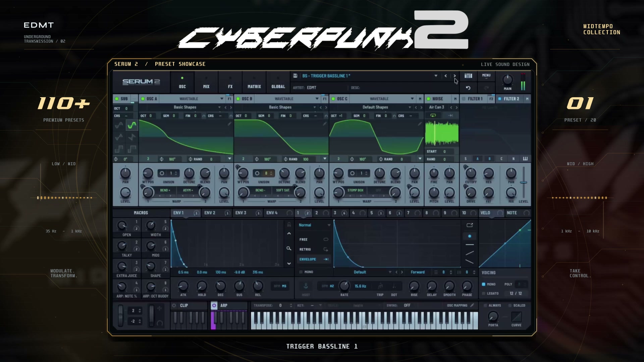Viewport: 644px width, 362px height.
Task: Enable Filter 1 power switch
Action: pos(464,99)
